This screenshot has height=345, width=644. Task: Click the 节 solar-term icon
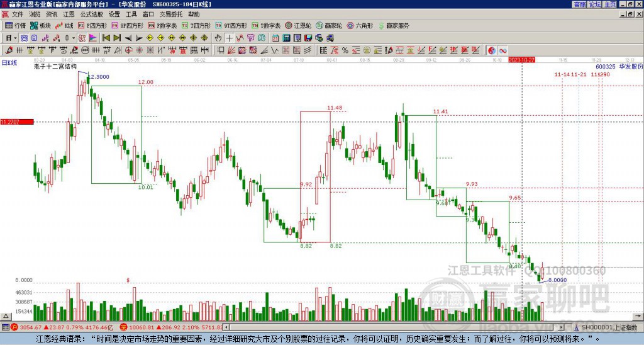point(250,38)
